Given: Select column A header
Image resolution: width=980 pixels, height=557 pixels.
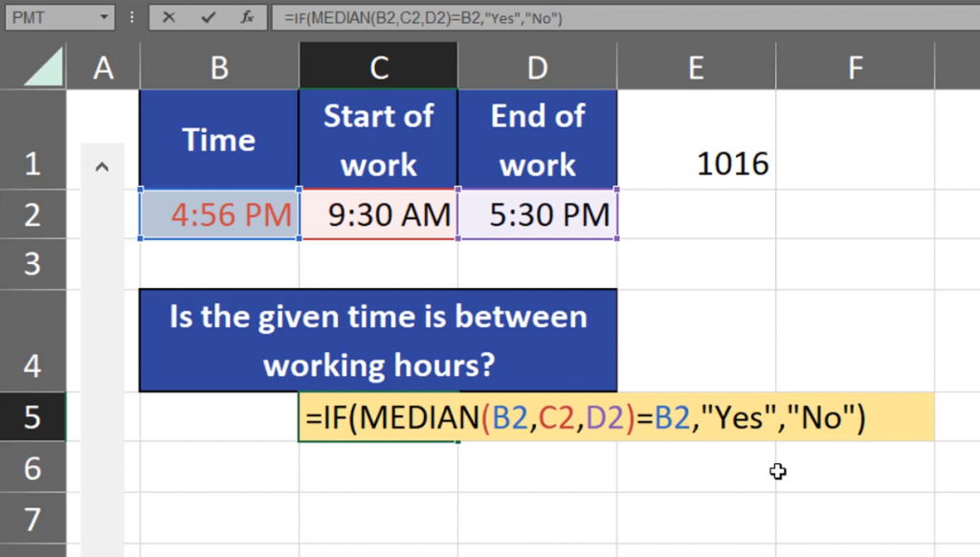Looking at the screenshot, I should [x=102, y=67].
